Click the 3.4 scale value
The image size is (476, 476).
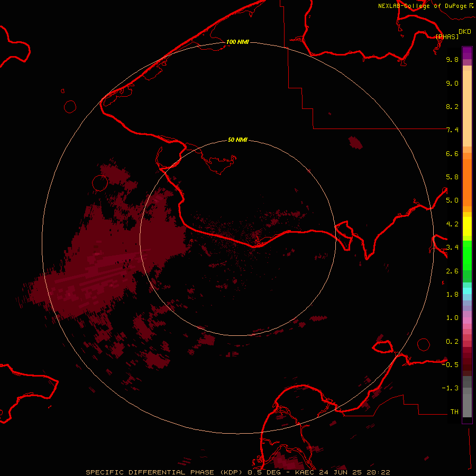point(452,248)
